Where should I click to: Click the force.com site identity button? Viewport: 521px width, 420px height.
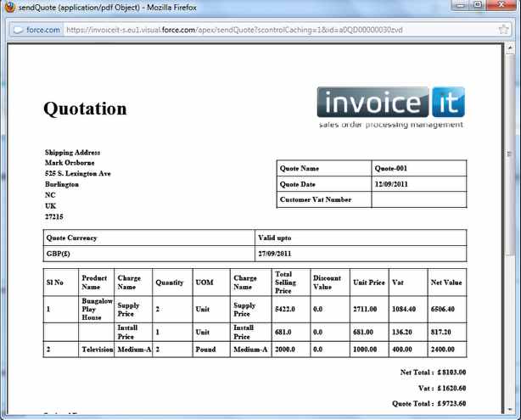36,30
